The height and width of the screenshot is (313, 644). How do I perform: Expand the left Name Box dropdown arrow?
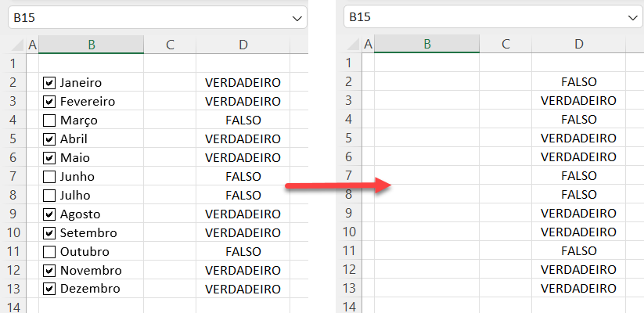pos(297,17)
